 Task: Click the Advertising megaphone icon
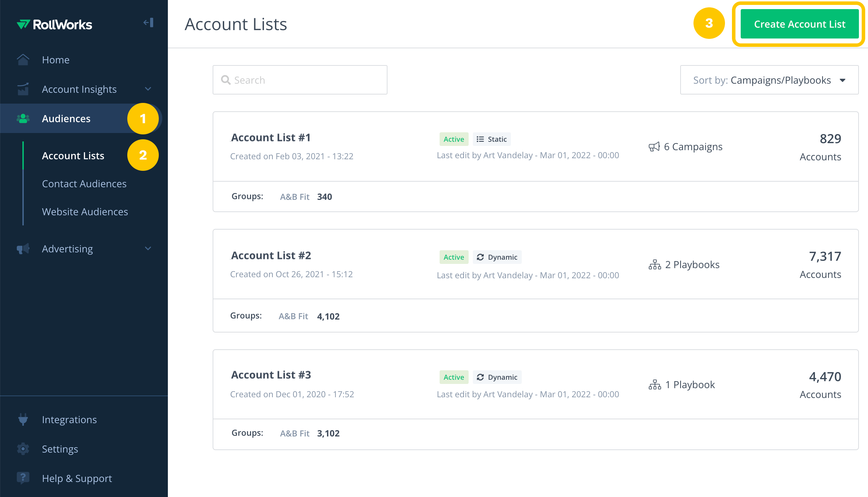[23, 249]
